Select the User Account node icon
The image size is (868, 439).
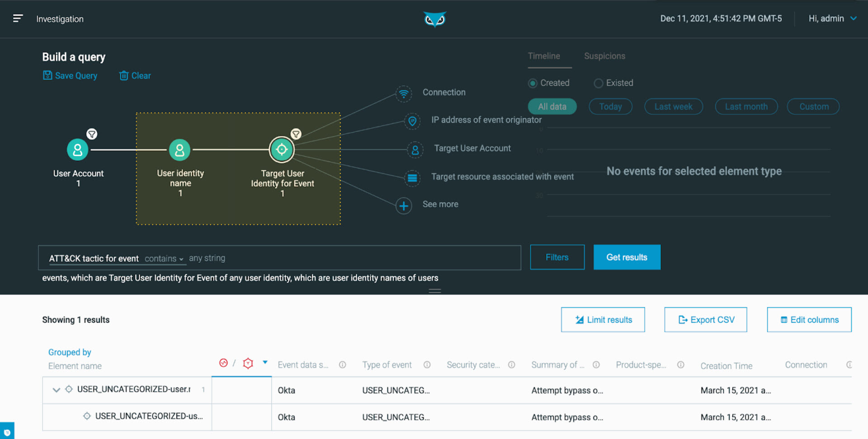(78, 149)
